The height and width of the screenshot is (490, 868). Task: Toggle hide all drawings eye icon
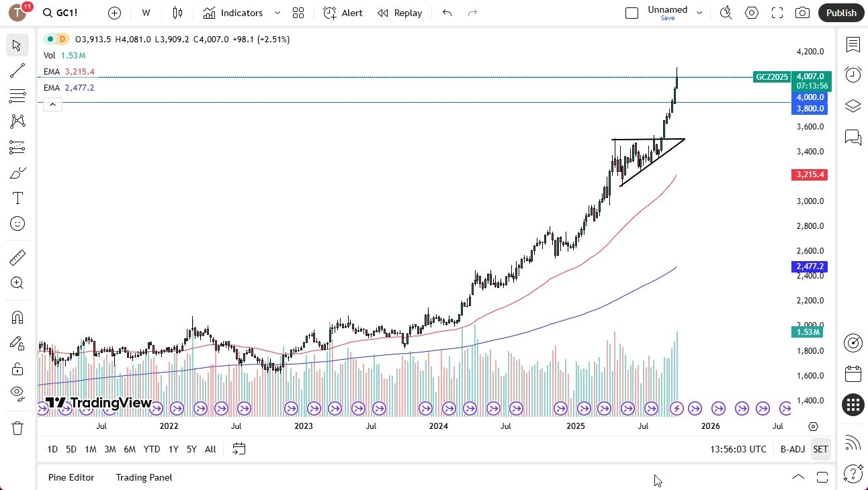(17, 393)
